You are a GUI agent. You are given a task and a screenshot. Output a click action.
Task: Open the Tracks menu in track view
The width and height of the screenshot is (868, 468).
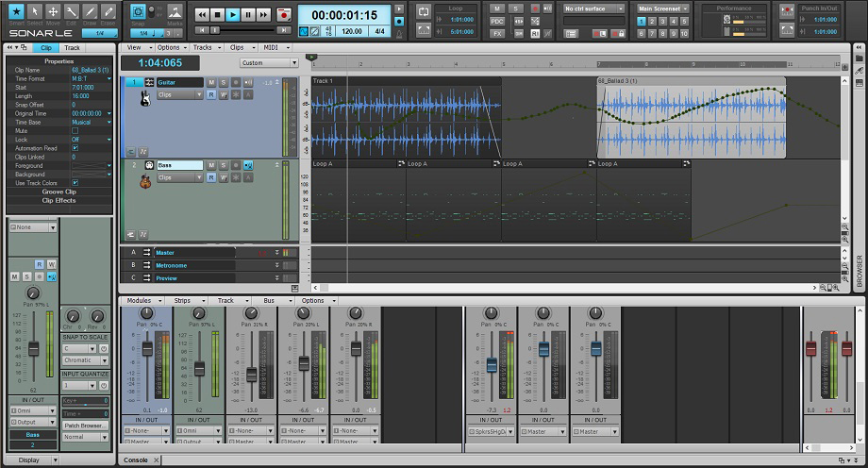click(204, 47)
